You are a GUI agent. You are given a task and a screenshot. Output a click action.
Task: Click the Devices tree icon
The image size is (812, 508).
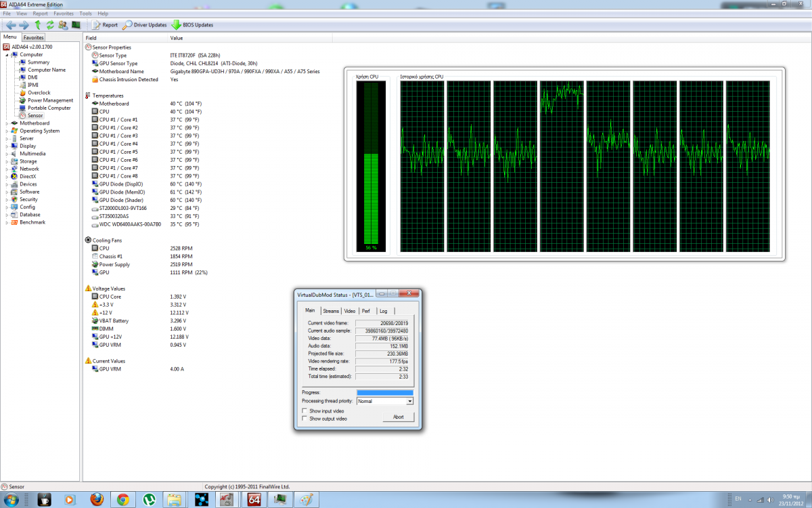pos(14,184)
